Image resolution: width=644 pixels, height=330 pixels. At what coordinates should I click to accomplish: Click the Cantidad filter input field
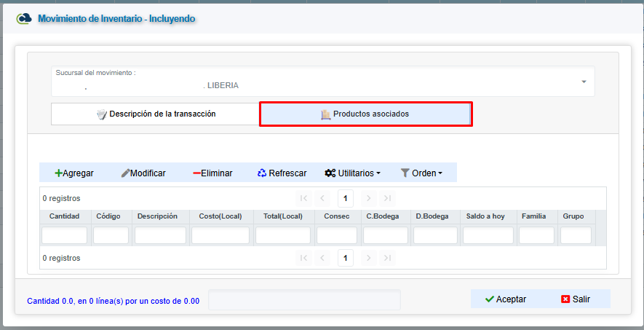tap(64, 235)
